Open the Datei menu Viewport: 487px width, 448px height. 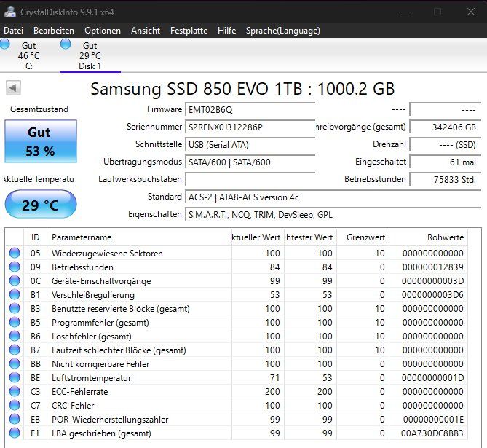pyautogui.click(x=14, y=31)
